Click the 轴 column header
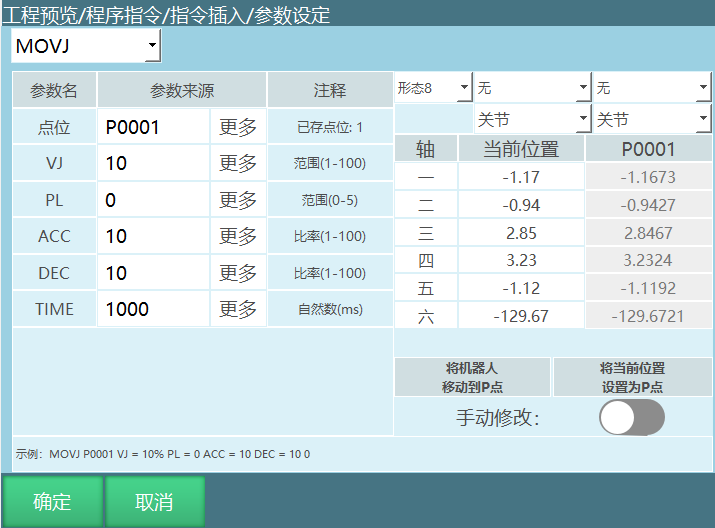Screen dimensions: 715x528 click(425, 149)
